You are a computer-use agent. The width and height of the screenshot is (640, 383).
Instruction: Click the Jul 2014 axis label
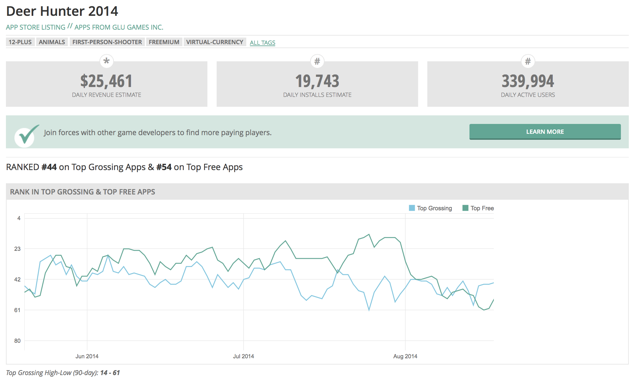[243, 356]
